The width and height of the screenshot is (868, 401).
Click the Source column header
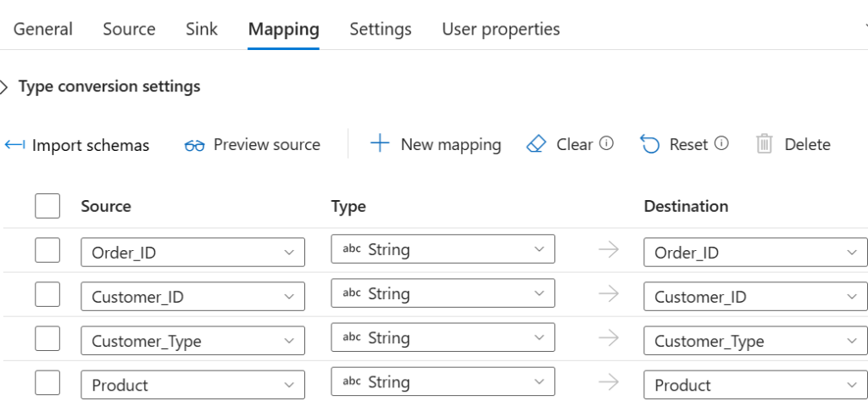pos(106,206)
